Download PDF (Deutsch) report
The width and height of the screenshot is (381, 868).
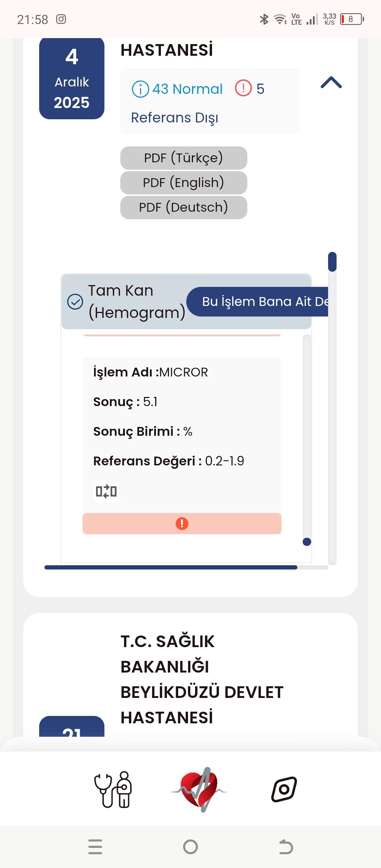click(183, 207)
